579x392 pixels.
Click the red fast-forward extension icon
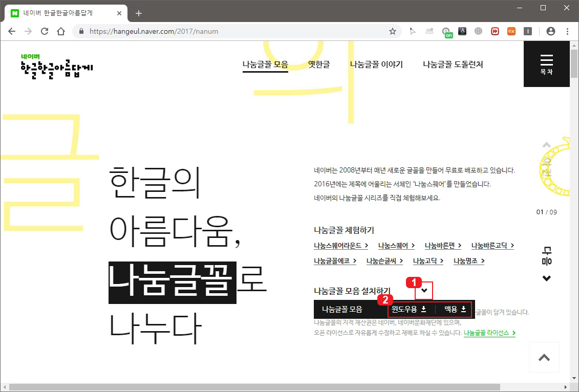click(x=495, y=31)
